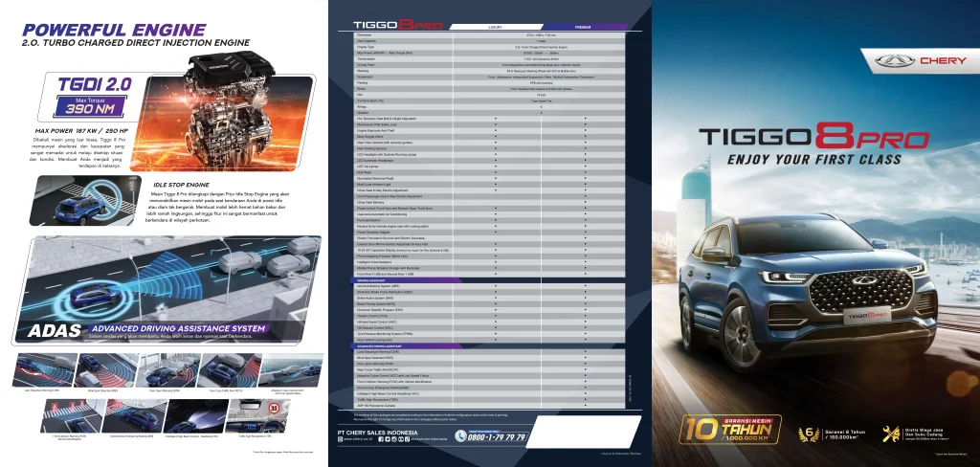Click the Seat Capacity row label
This screenshot has width=980, height=467.
366,41
